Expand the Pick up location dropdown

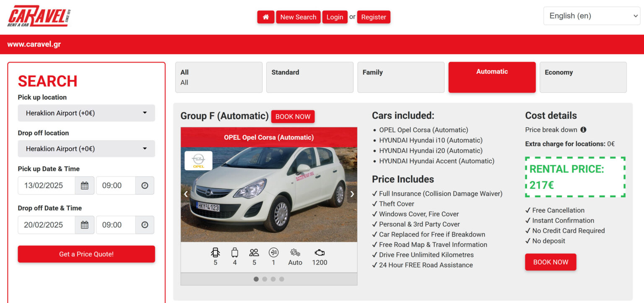tap(86, 113)
